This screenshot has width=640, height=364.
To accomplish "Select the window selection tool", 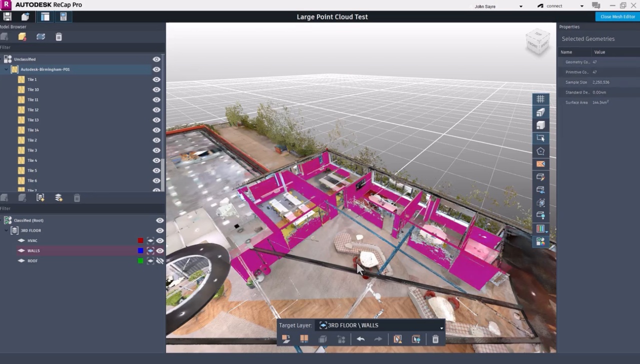I will point(540,138).
